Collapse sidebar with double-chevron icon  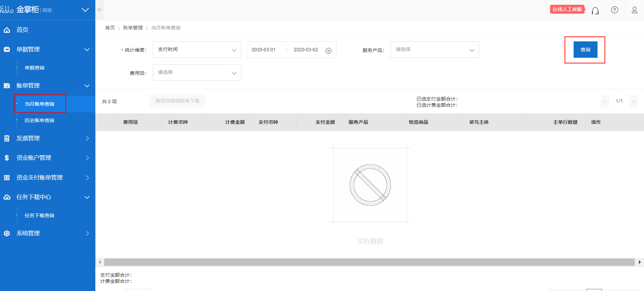pyautogui.click(x=99, y=10)
